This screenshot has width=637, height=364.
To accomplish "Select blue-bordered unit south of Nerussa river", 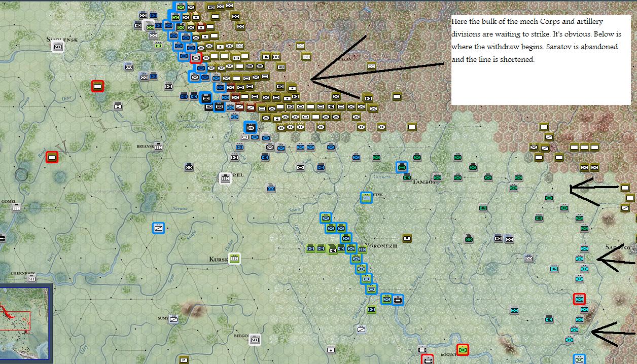I will click(x=159, y=228).
